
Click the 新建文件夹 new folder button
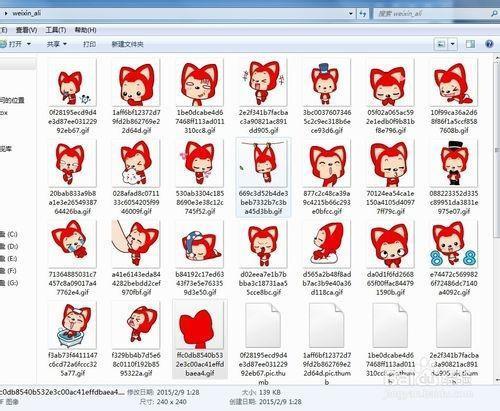(127, 44)
